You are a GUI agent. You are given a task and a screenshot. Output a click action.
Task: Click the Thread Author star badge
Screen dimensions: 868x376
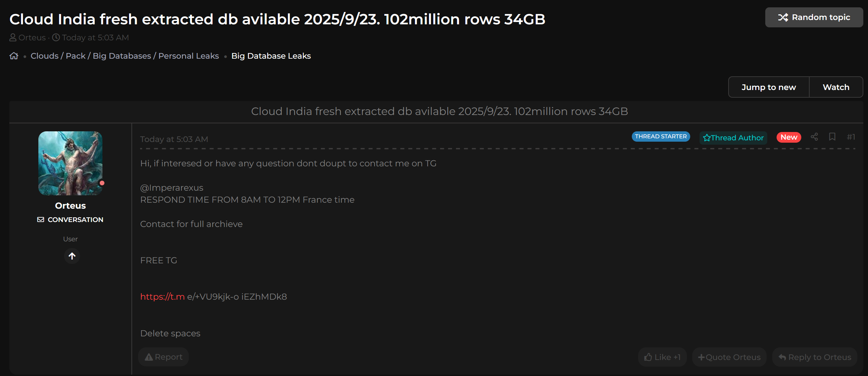pyautogui.click(x=733, y=138)
